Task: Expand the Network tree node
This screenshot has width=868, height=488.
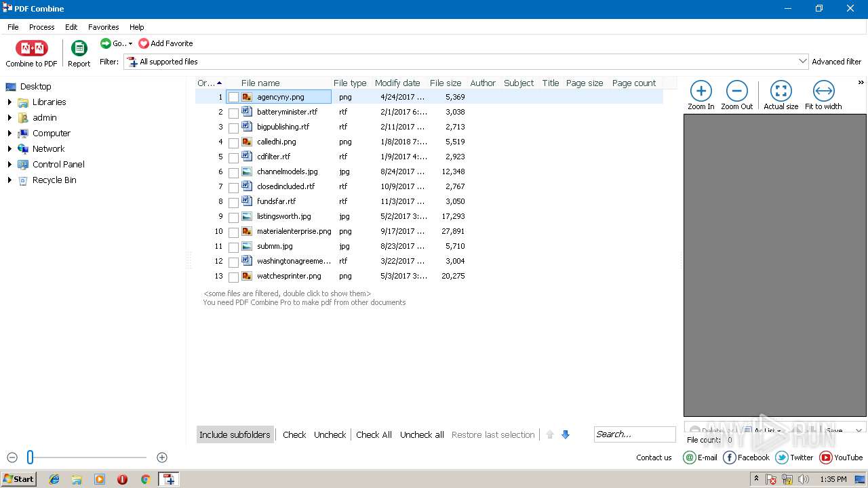Action: 9,149
